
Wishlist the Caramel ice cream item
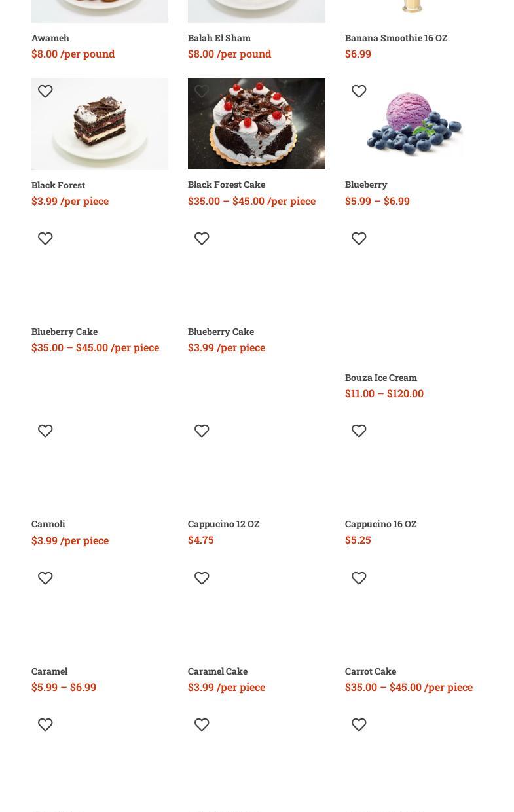click(45, 578)
